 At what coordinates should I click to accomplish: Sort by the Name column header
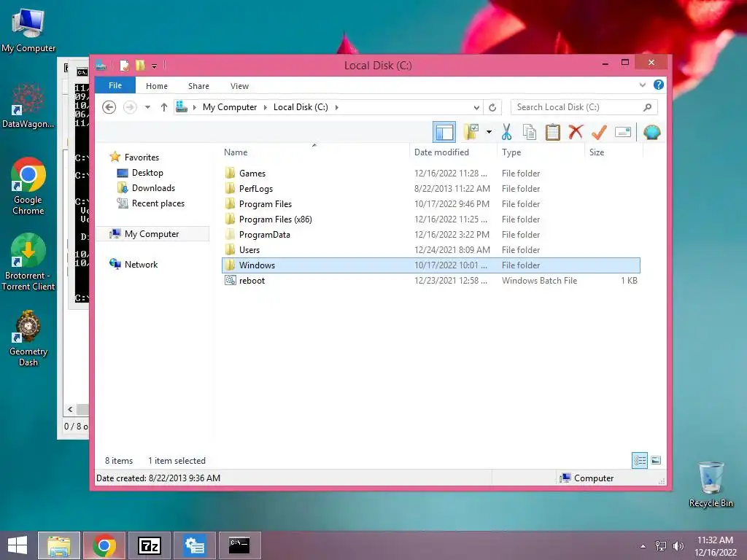click(314, 152)
